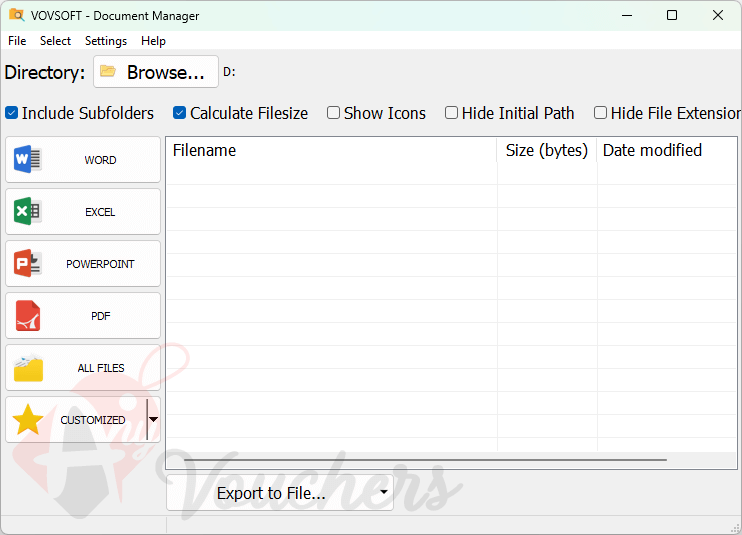Click the D: directory path text
This screenshot has width=742, height=535.
click(229, 72)
